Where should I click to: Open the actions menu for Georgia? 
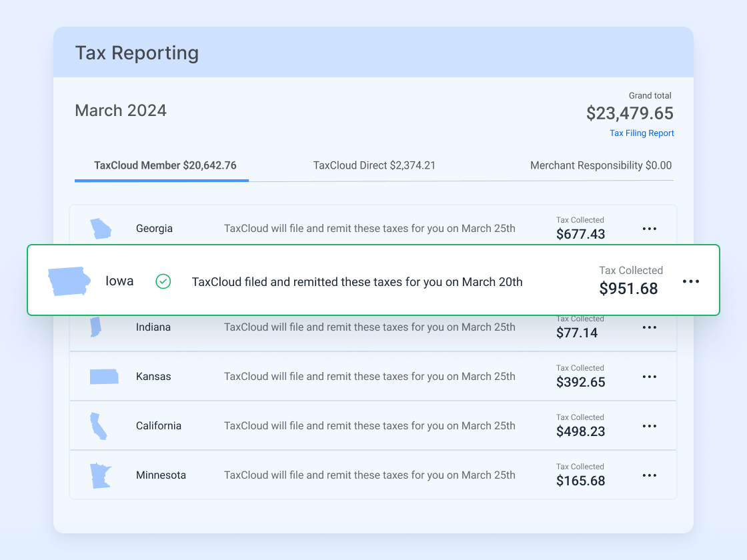coord(649,228)
